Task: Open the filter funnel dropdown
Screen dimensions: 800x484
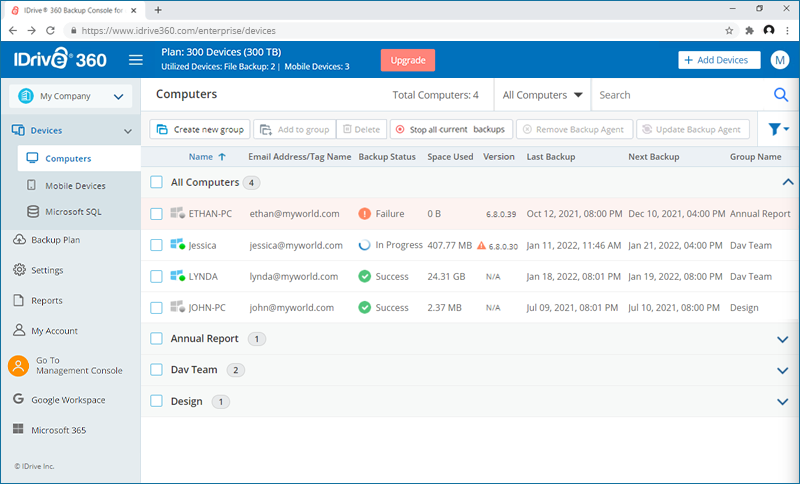Action: [779, 130]
